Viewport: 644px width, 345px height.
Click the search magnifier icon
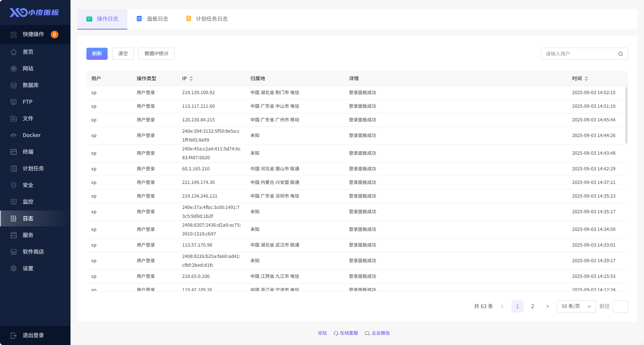[620, 54]
